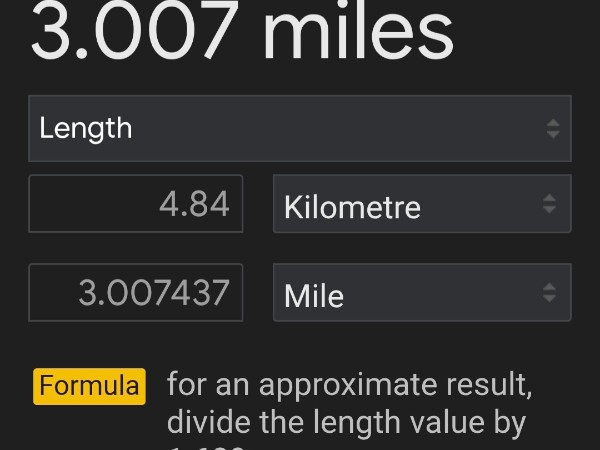Click the Mile unit arrows icon
Viewport: 600px width, 450px height.
(x=549, y=293)
